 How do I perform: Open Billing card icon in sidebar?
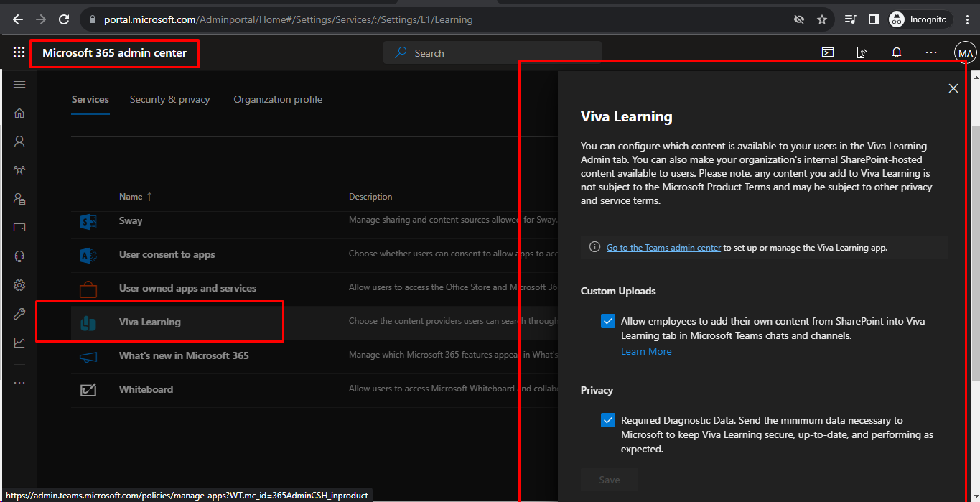tap(19, 228)
